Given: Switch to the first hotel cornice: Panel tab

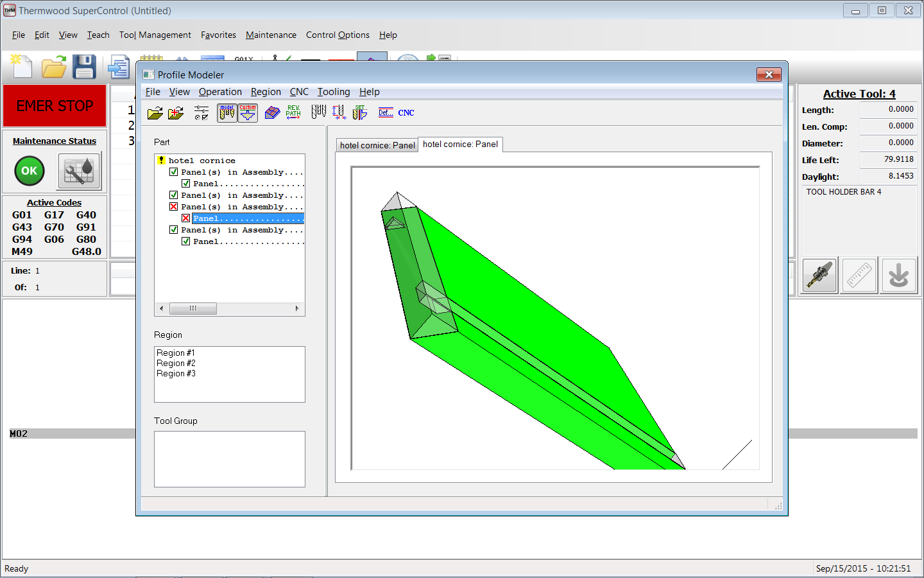Looking at the screenshot, I should click(x=377, y=145).
